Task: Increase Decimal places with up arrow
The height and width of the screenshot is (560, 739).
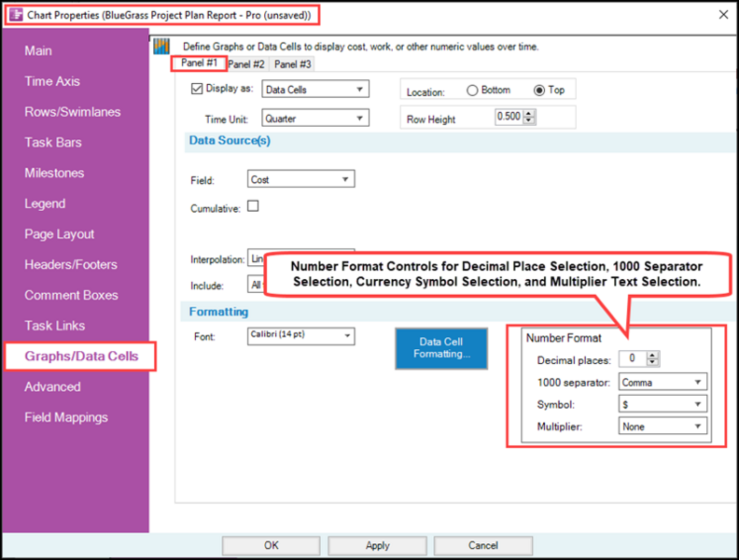Action: coord(653,356)
